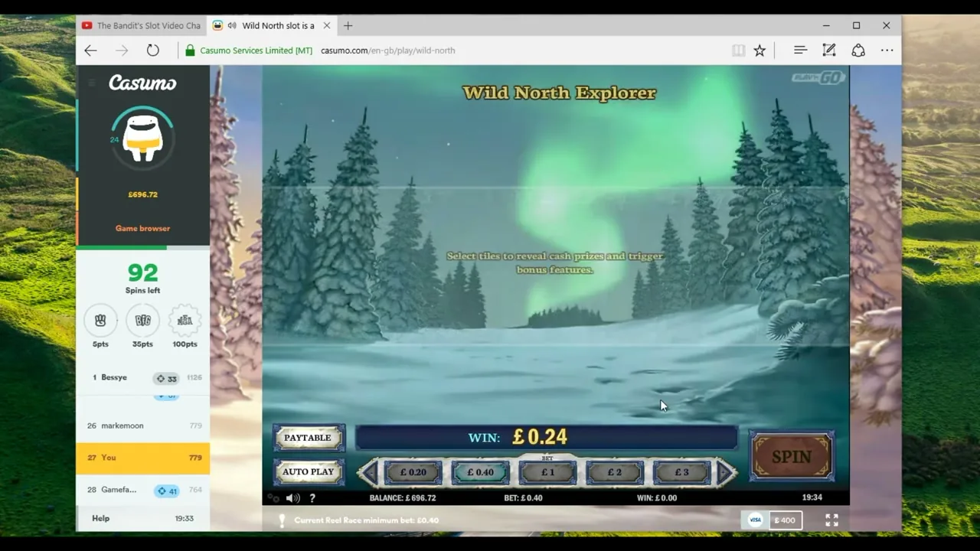The height and width of the screenshot is (551, 980).
Task: Click the £400 deposit amount field
Action: pos(785,520)
